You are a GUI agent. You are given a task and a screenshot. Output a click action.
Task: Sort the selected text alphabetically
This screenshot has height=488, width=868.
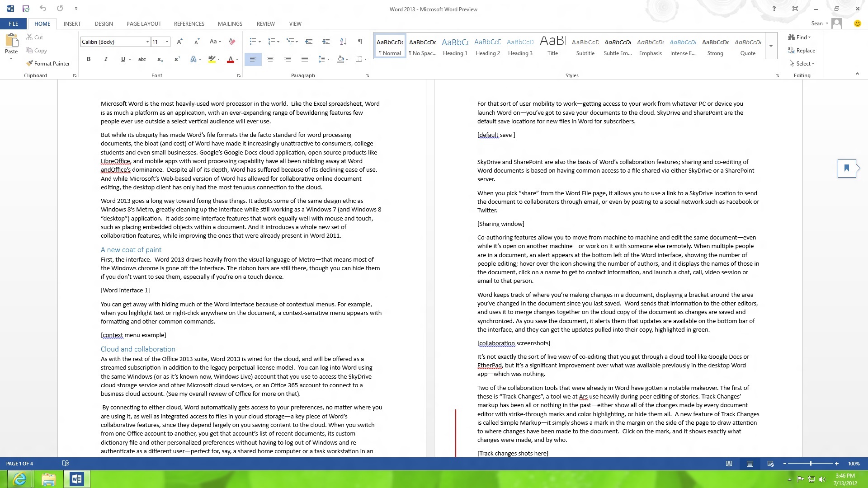coord(343,42)
